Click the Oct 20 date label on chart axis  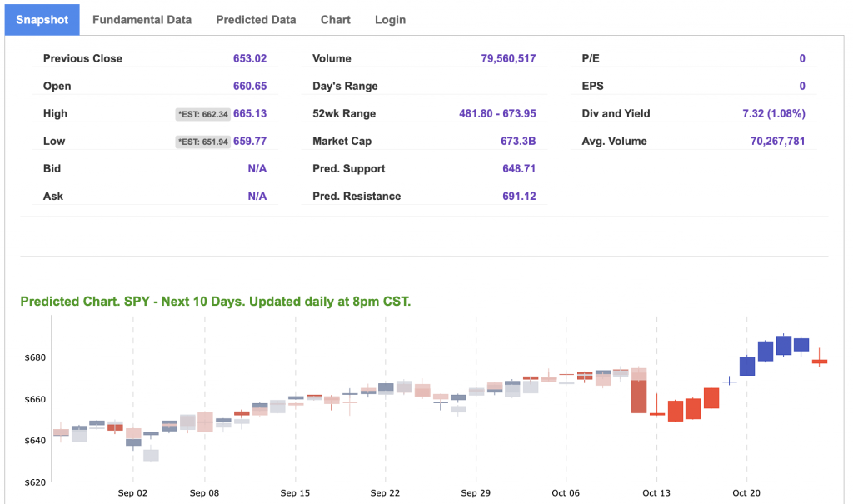pos(746,493)
